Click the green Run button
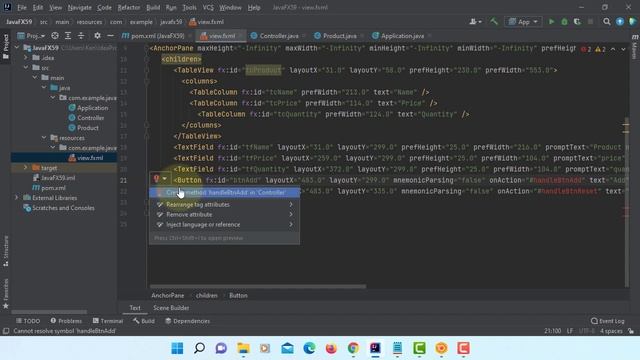The height and width of the screenshot is (360, 640). coord(551,22)
